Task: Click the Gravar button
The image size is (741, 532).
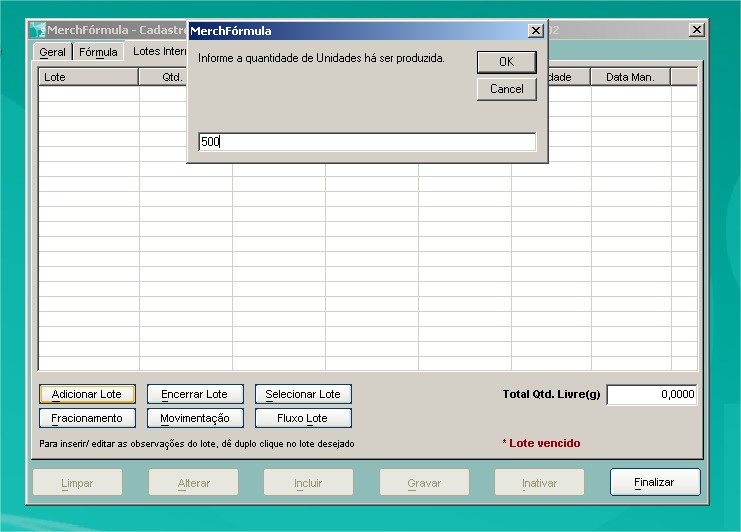Action: click(x=424, y=483)
